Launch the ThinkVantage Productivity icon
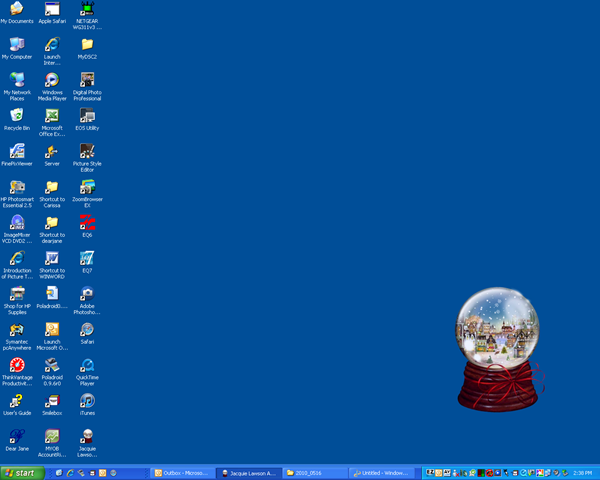 point(17,372)
